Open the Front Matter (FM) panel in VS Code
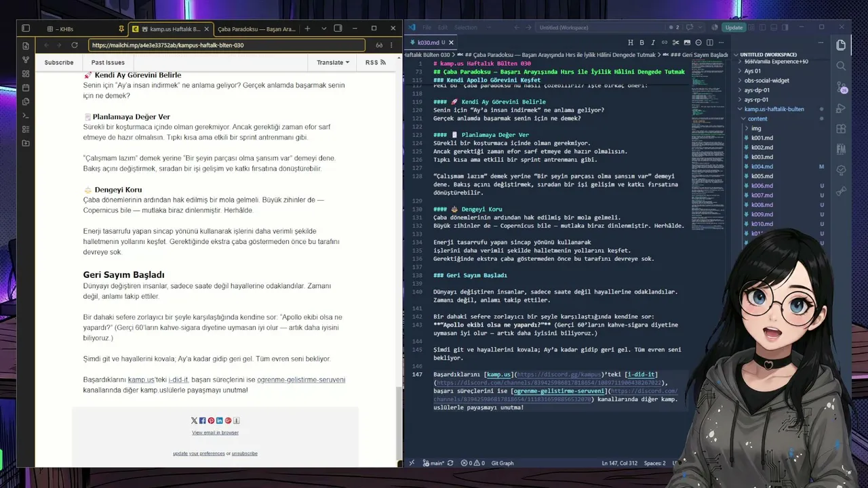The image size is (868, 488). click(841, 150)
